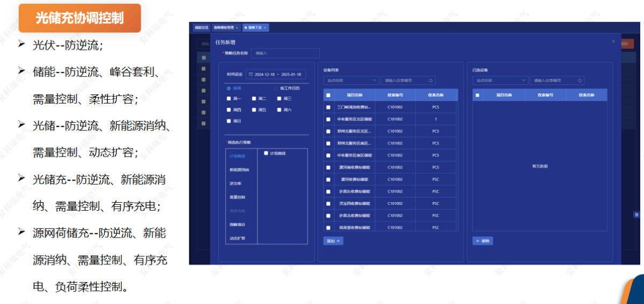Check the 周四 checkbox
Viewport: 644px width, 304px height.
(x=229, y=110)
